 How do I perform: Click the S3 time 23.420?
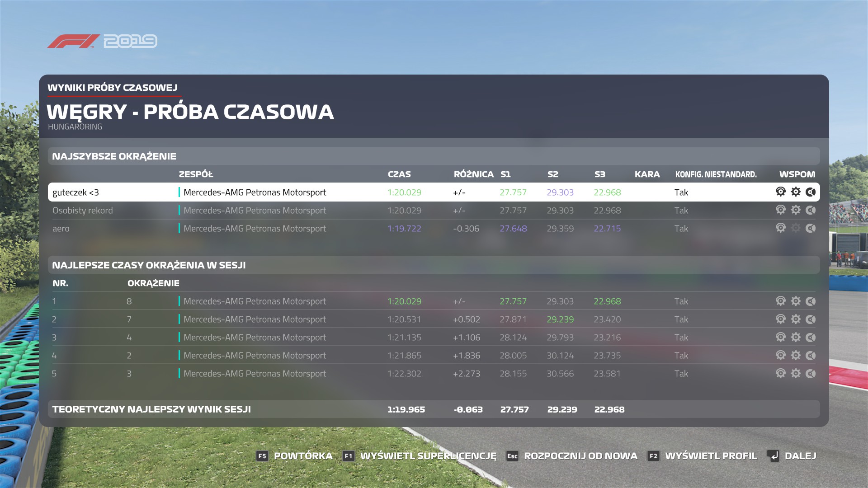pos(607,319)
